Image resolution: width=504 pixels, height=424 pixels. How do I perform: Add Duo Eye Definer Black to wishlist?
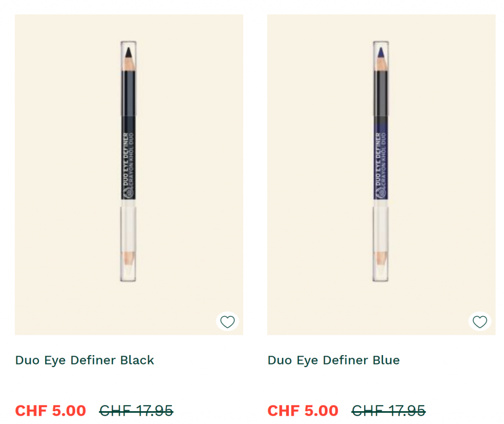point(227,322)
